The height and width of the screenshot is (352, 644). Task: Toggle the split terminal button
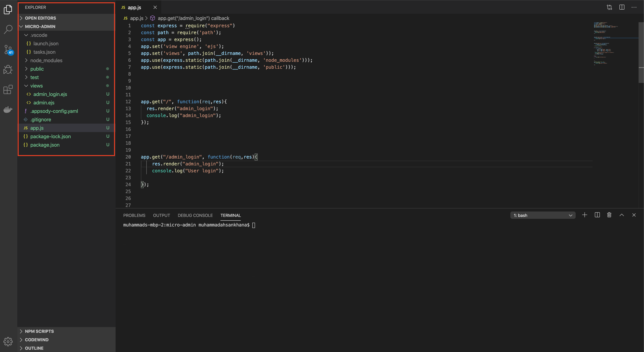click(x=597, y=215)
